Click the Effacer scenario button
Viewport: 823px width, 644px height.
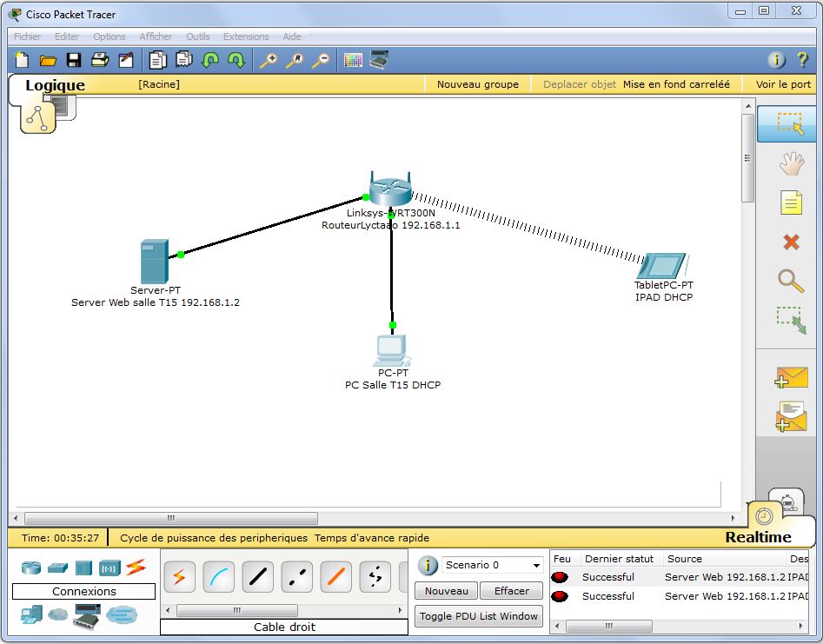[512, 591]
